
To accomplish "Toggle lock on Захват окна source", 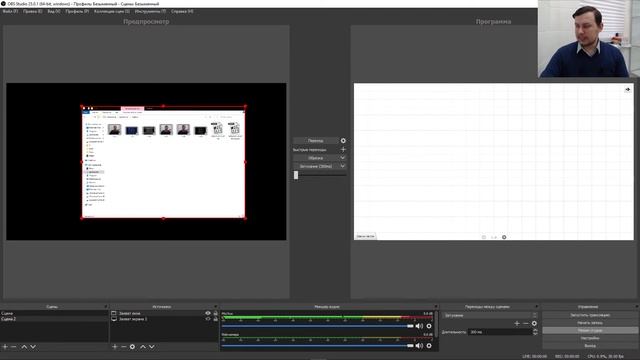I will coord(216,313).
